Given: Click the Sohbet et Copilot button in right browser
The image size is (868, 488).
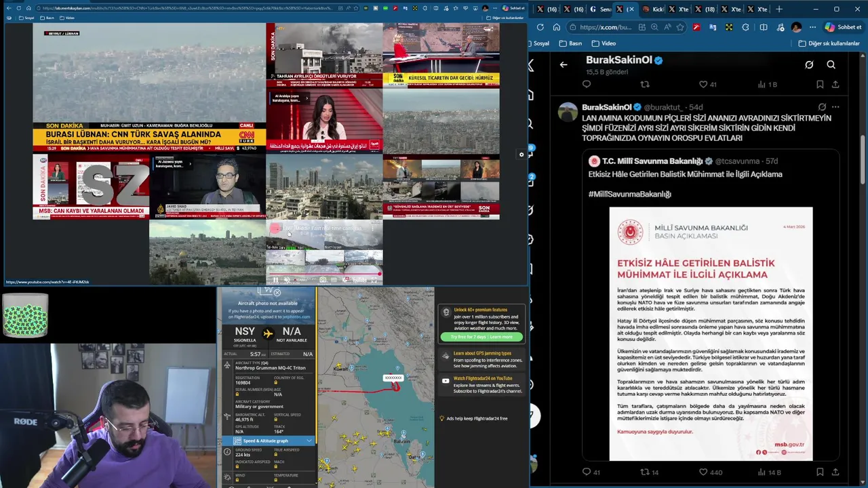Looking at the screenshot, I should 844,27.
